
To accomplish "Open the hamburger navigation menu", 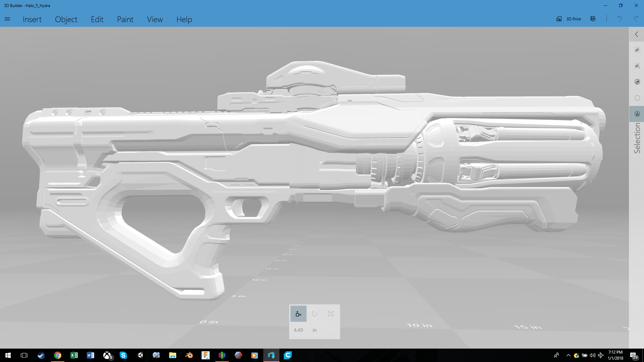I will pos(7,19).
